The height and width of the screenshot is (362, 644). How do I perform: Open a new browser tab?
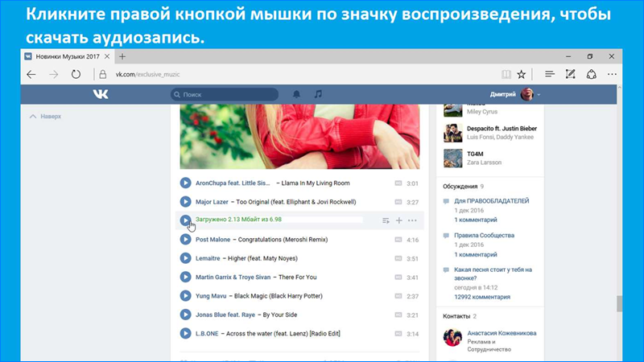click(x=122, y=56)
